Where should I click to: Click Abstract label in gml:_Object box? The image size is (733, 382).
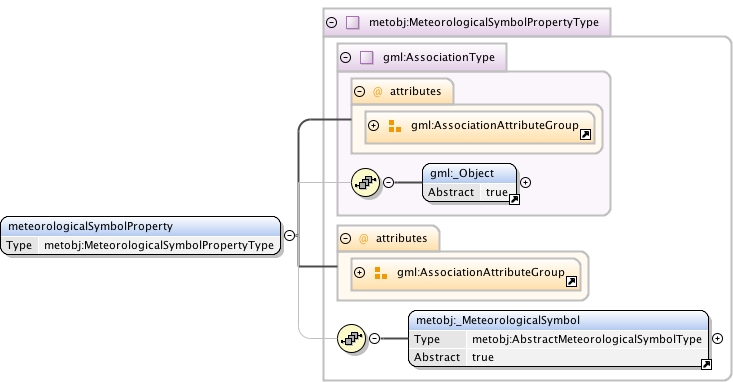(x=451, y=192)
